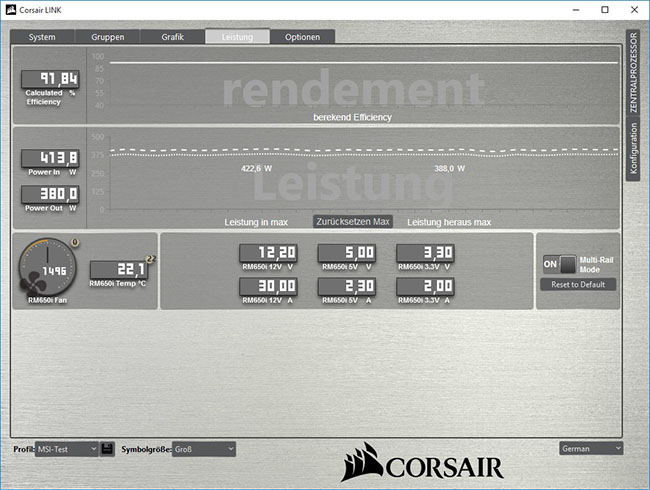Save profile with the floppy disk icon
650x490 pixels.
point(107,449)
